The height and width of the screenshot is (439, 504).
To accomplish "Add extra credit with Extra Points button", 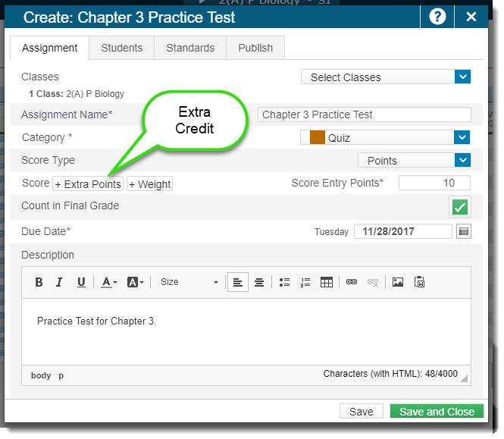I will (88, 184).
